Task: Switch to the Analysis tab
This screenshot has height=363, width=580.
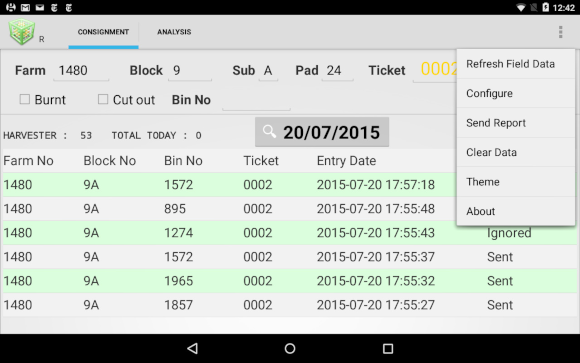Action: 174,32
